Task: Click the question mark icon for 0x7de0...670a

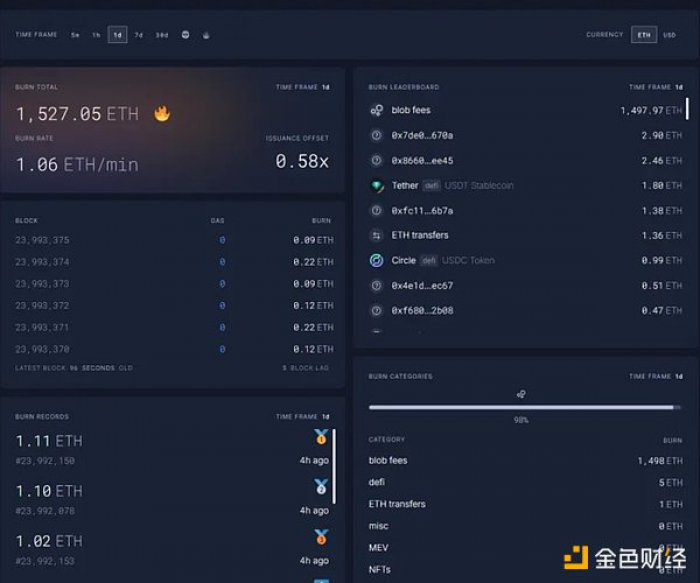Action: pos(376,135)
